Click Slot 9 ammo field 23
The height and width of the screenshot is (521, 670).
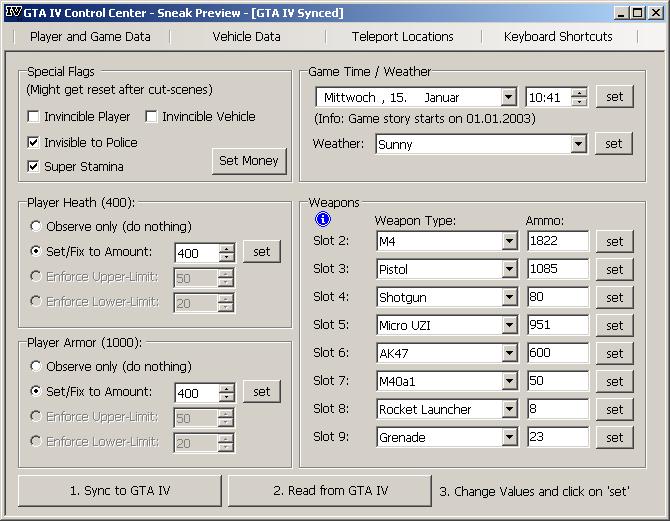point(558,437)
